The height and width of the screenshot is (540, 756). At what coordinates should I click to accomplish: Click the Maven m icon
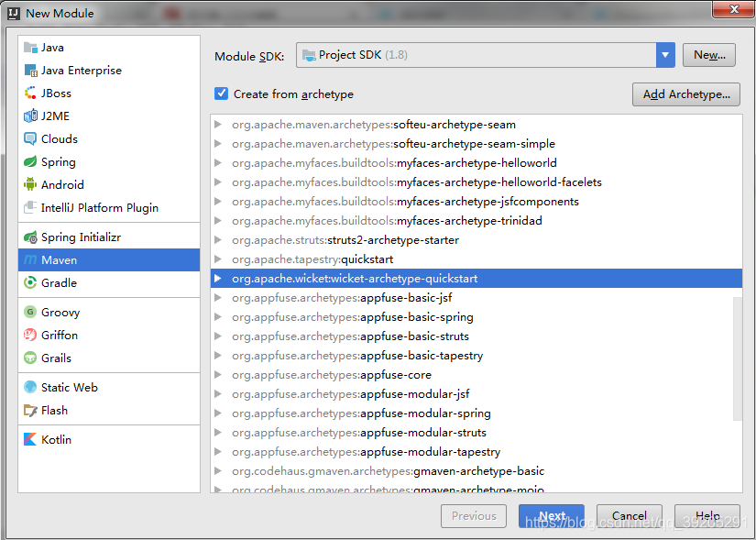(30, 259)
